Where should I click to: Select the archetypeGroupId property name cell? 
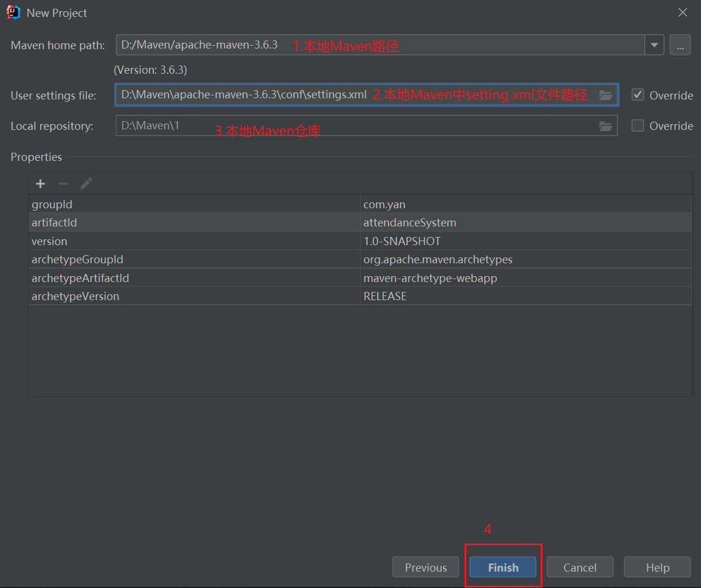(194, 259)
